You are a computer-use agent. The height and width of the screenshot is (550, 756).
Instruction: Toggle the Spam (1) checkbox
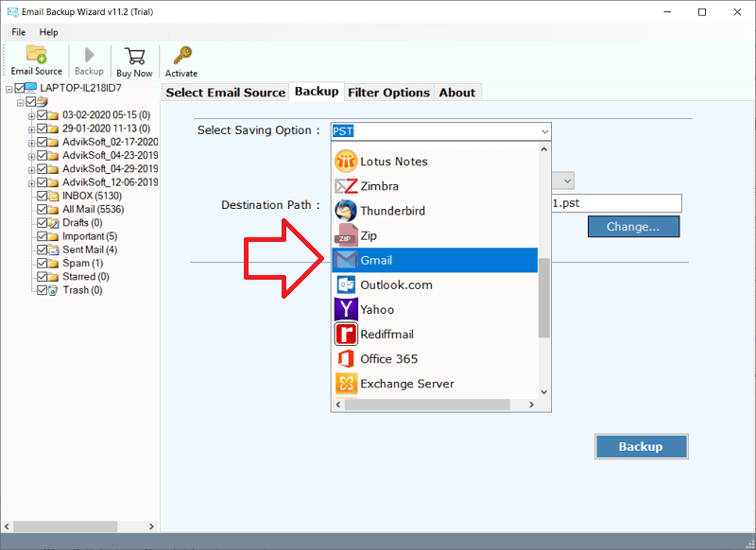pos(42,264)
